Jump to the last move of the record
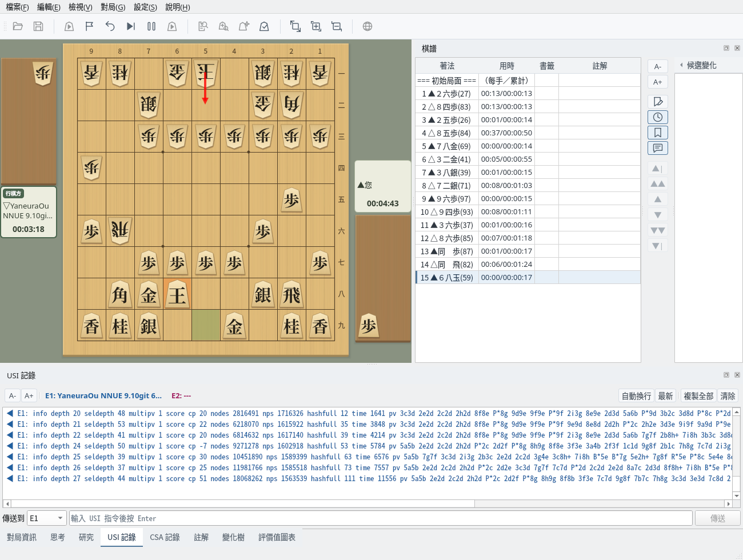The image size is (743, 560). tap(658, 246)
